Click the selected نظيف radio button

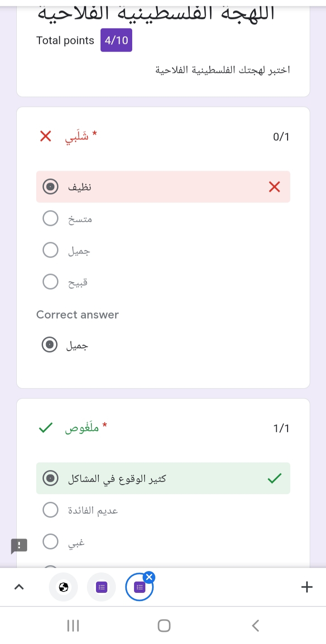(50, 187)
